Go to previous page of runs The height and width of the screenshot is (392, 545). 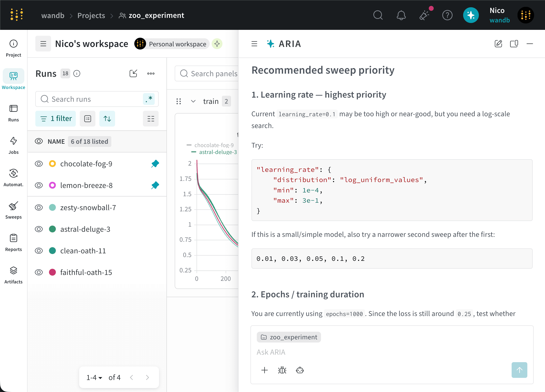[x=132, y=378]
